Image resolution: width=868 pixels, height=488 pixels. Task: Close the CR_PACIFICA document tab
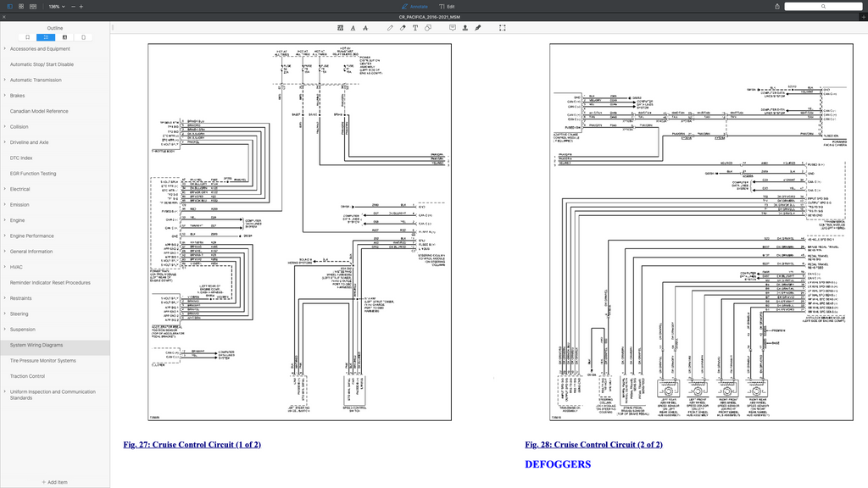(x=4, y=17)
